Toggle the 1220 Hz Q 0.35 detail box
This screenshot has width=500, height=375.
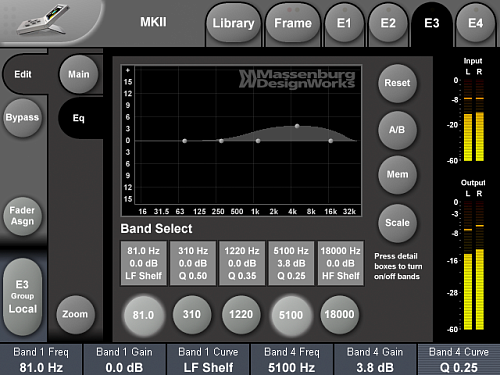[242, 263]
